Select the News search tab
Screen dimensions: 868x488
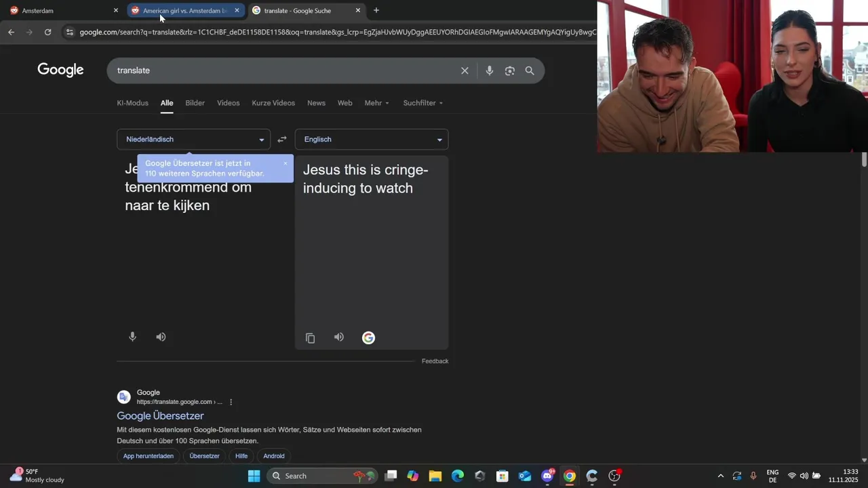pos(316,103)
